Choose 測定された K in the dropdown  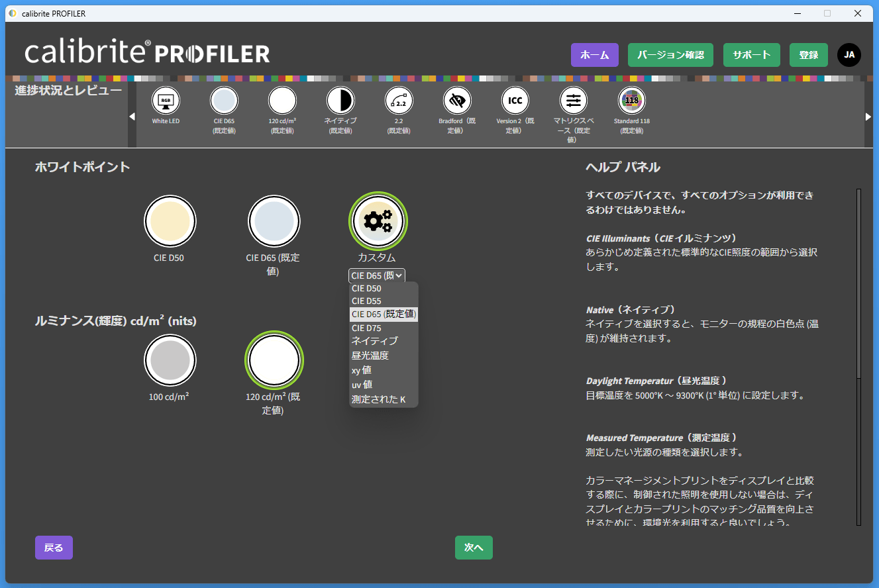[x=384, y=400]
